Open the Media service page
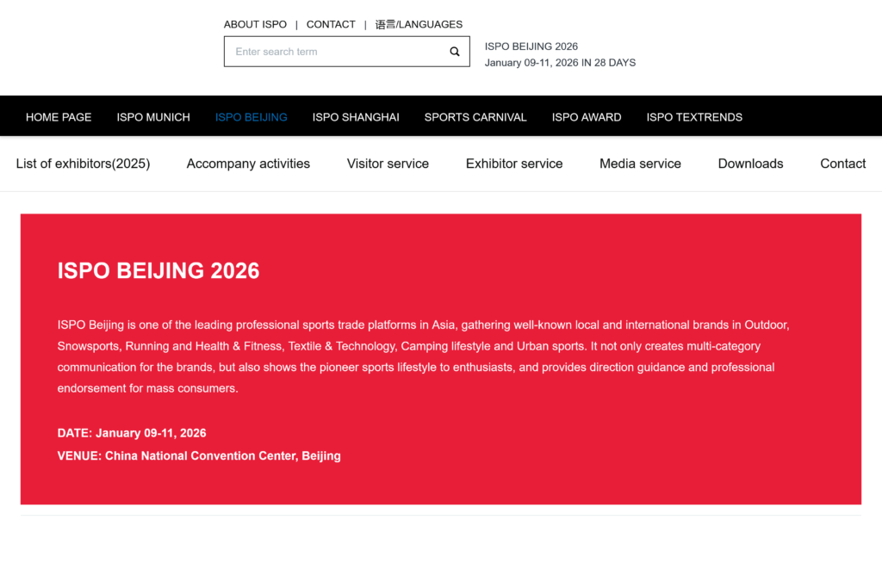The width and height of the screenshot is (882, 588). (640, 164)
